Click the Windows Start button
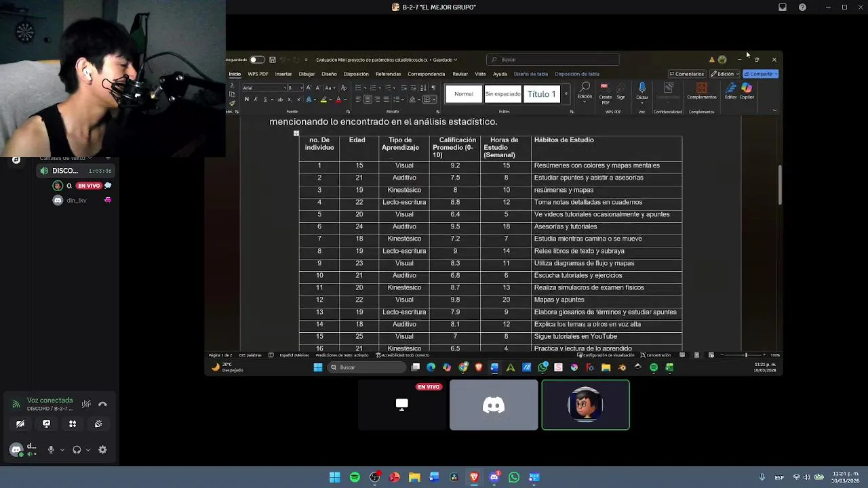The height and width of the screenshot is (488, 868). 335,477
